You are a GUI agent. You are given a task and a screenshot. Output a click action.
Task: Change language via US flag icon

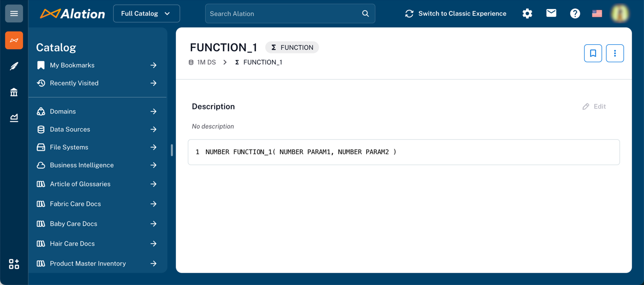[x=597, y=13]
